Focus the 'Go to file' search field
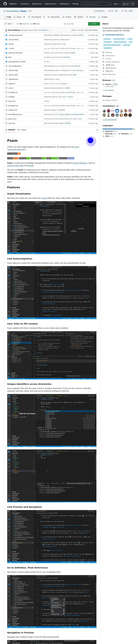 click(75, 24)
